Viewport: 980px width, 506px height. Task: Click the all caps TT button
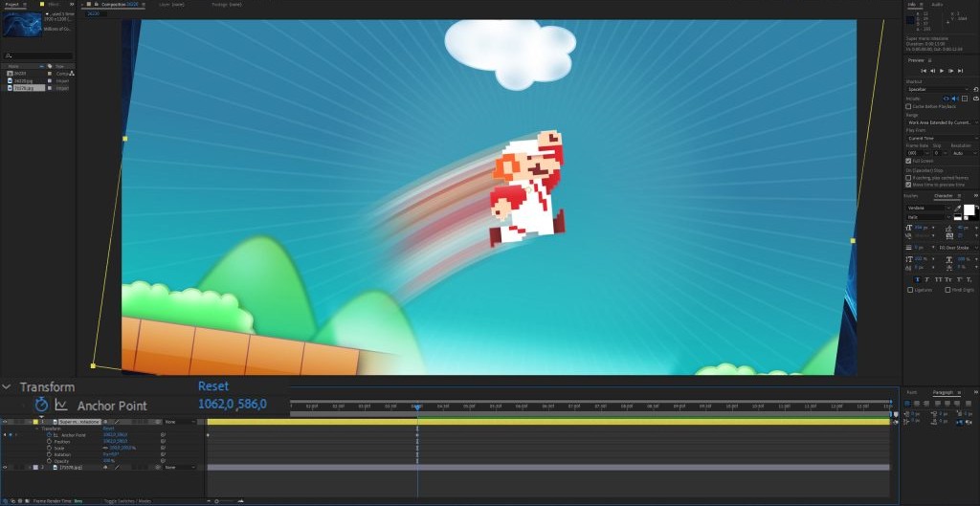coord(939,279)
